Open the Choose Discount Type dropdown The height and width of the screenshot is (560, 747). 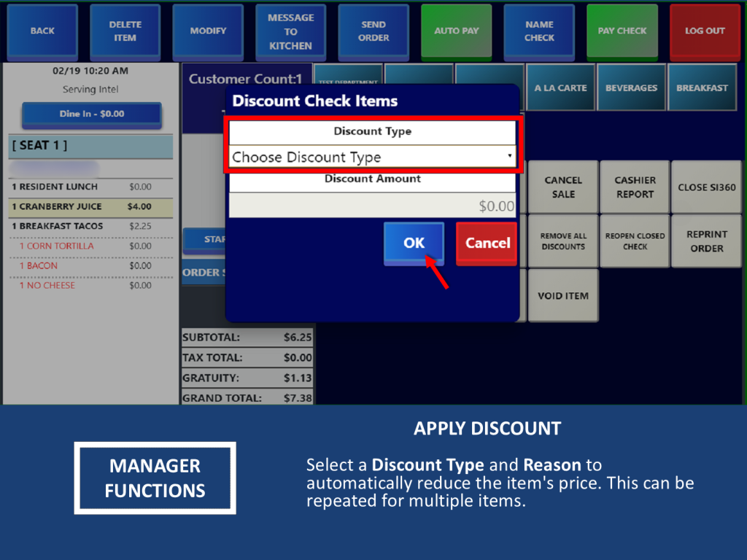point(372,157)
